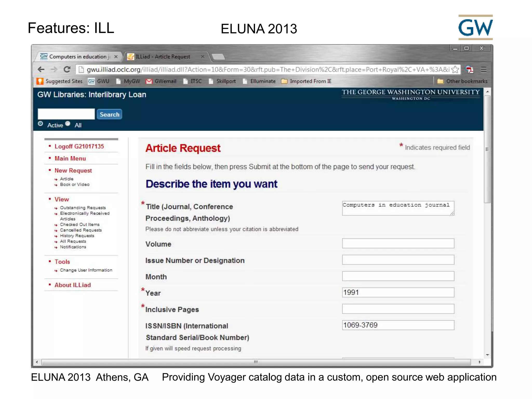Click the journal Title text area
The height and width of the screenshot is (399, 532).
pyautogui.click(x=398, y=208)
